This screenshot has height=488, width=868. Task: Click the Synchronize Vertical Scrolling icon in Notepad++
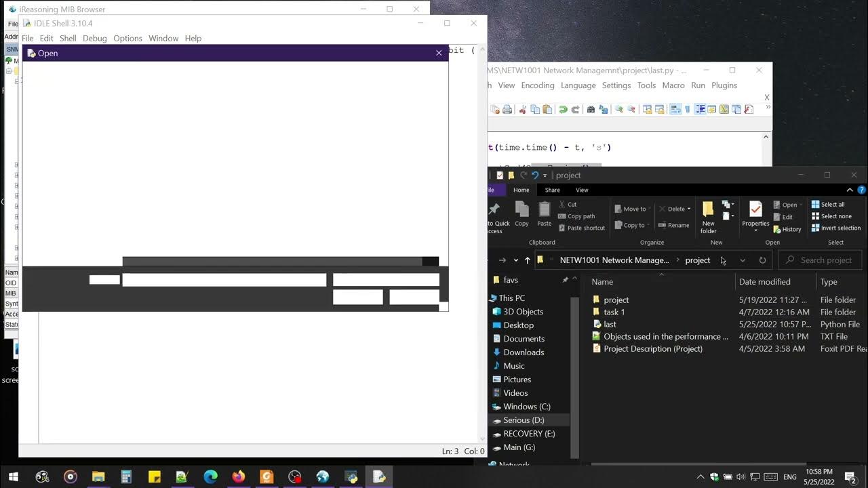point(648,109)
